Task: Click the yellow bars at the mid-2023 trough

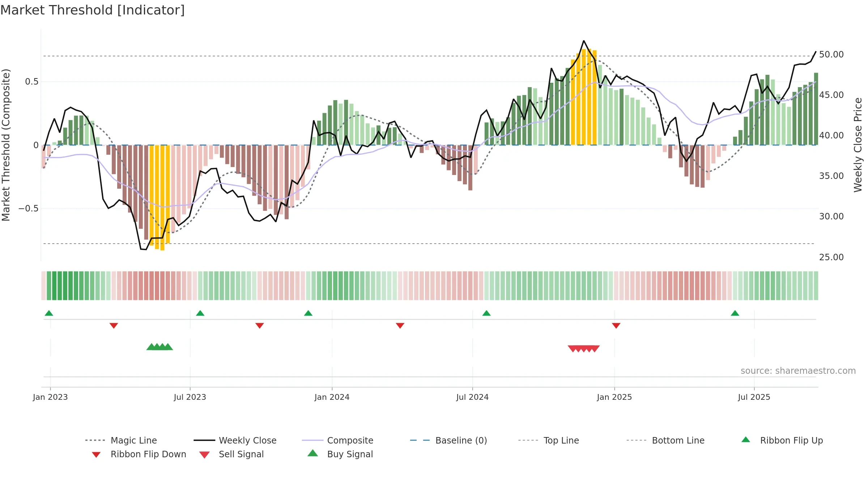Action: pos(159,197)
